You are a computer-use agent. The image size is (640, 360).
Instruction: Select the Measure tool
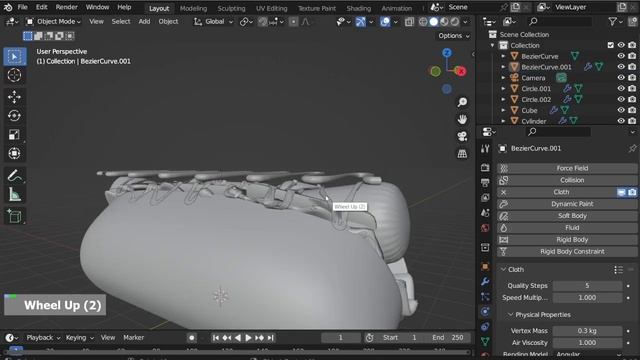pos(15,194)
